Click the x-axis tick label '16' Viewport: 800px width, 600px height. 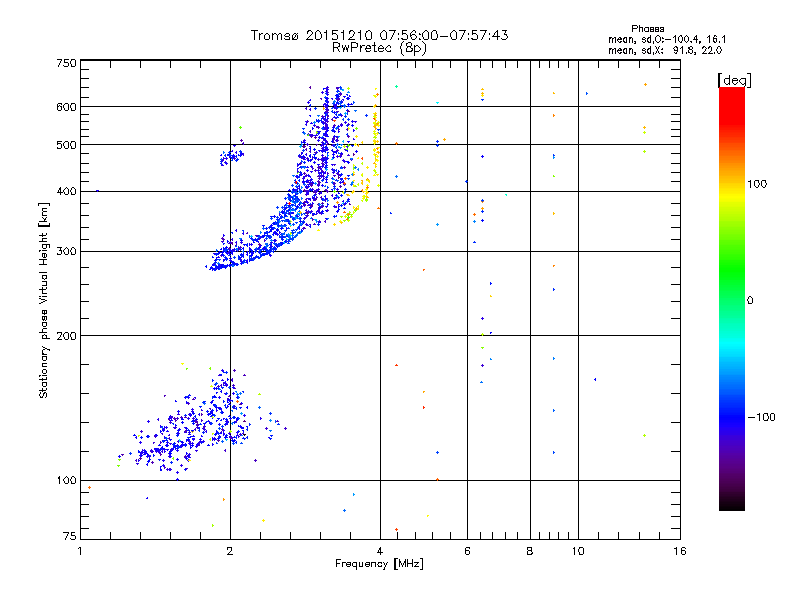[680, 551]
